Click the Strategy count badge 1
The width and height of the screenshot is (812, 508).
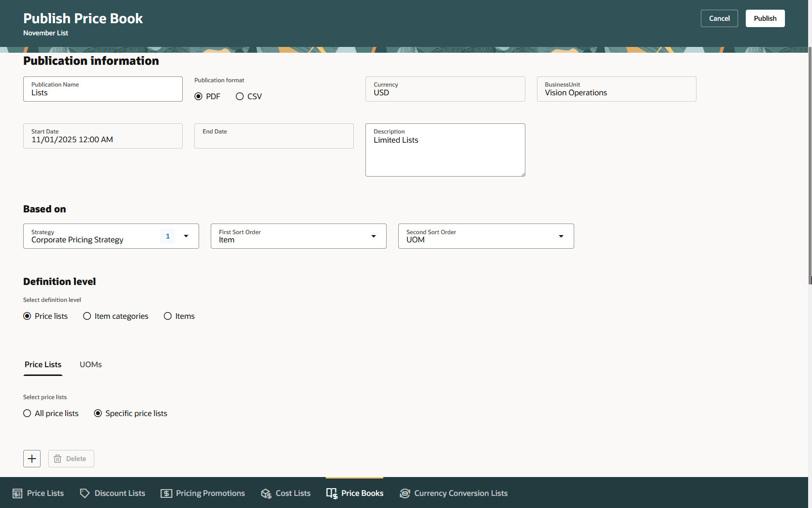168,236
